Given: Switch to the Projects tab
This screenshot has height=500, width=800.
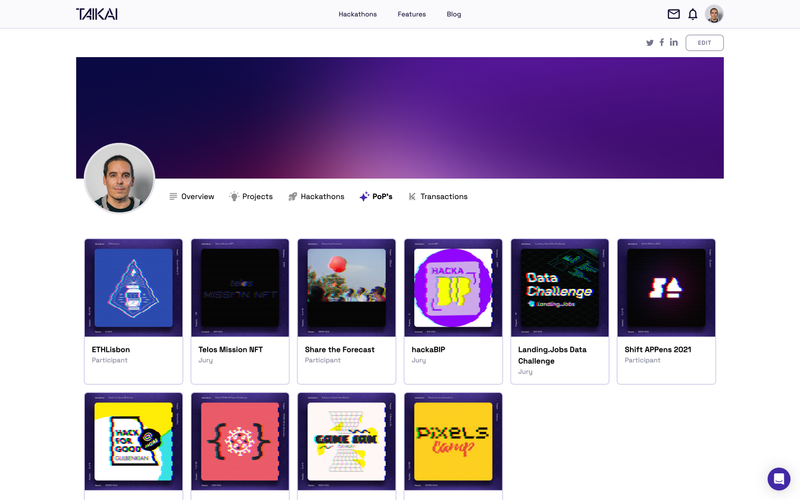Looking at the screenshot, I should click(251, 197).
